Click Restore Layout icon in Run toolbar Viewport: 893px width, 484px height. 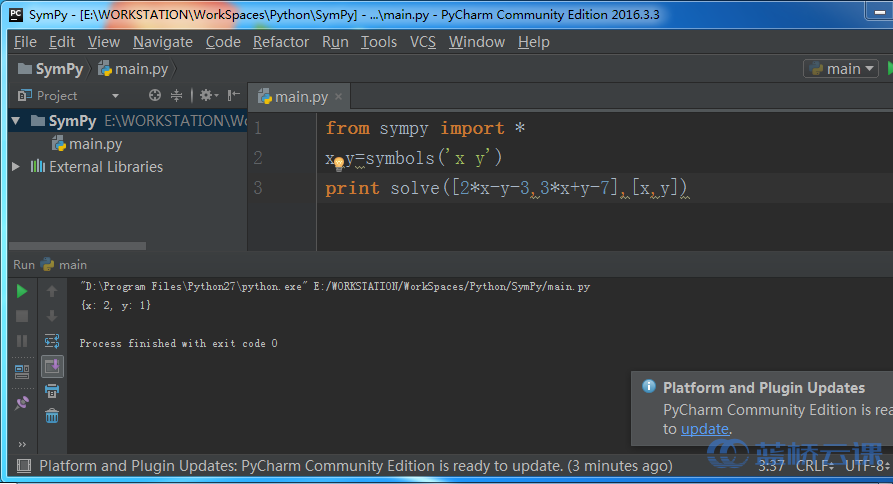(x=22, y=371)
